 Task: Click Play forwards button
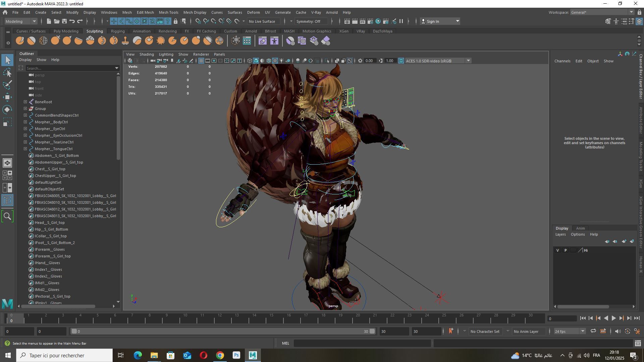point(613,318)
